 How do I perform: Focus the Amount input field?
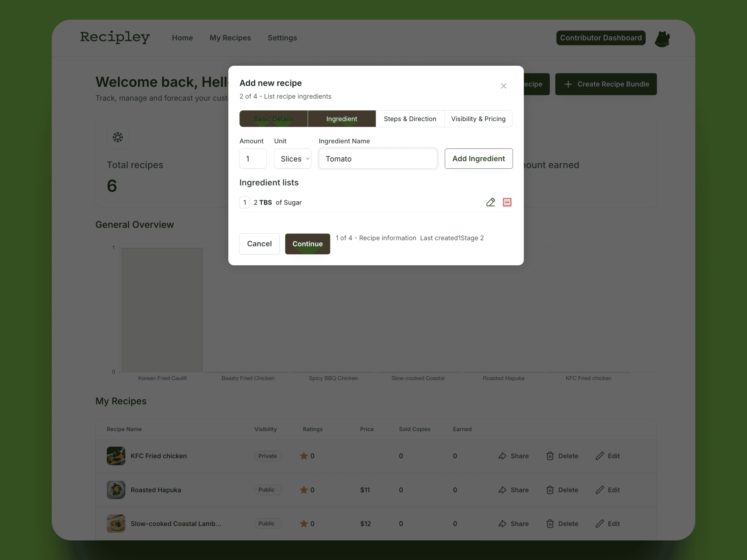253,159
